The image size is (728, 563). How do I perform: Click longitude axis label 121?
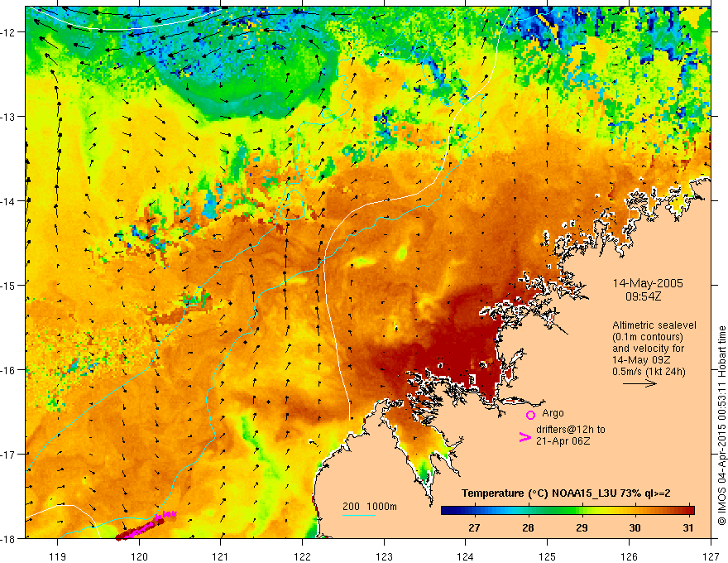tap(221, 556)
